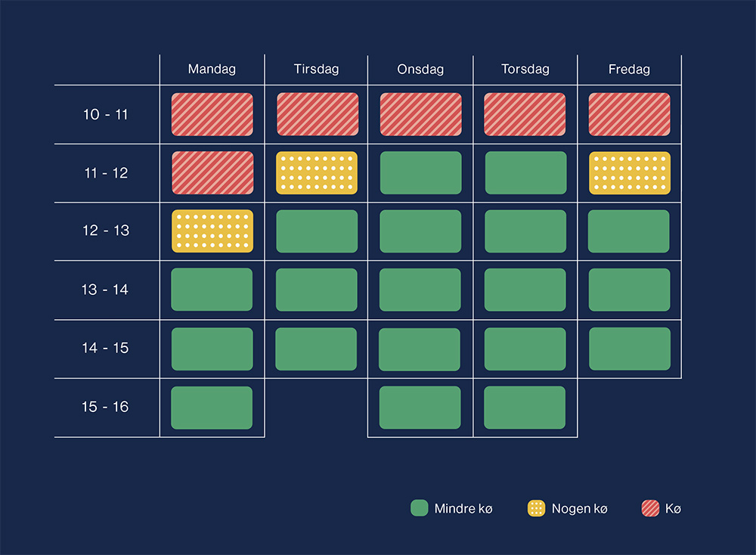Click Tirsdag 11 - 12 yellow dotted block
This screenshot has height=555, width=756.
point(316,173)
